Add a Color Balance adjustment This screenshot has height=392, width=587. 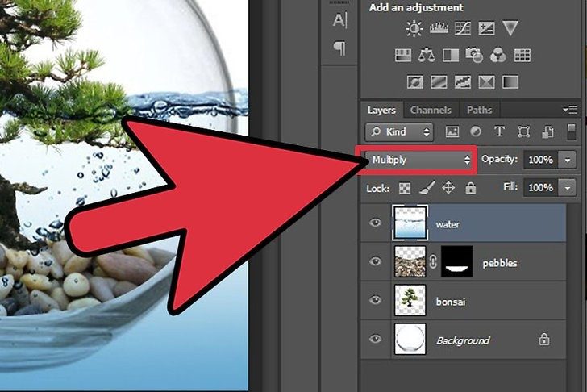pos(426,56)
